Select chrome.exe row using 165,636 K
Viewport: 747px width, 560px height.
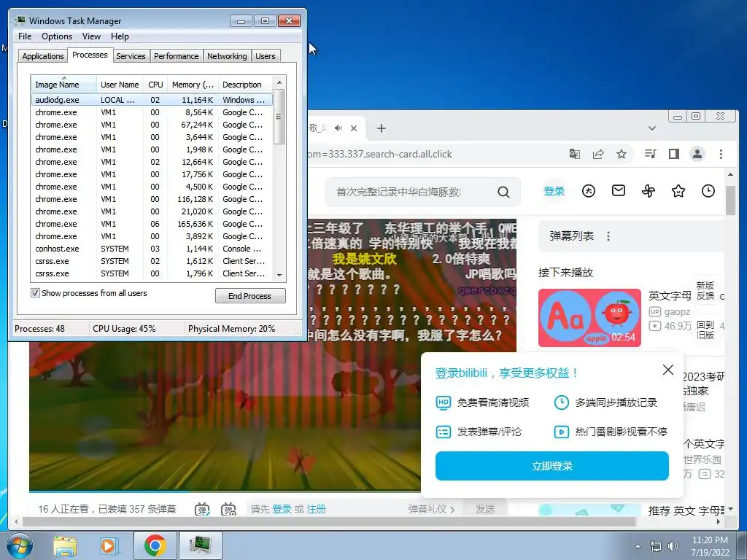(x=152, y=224)
